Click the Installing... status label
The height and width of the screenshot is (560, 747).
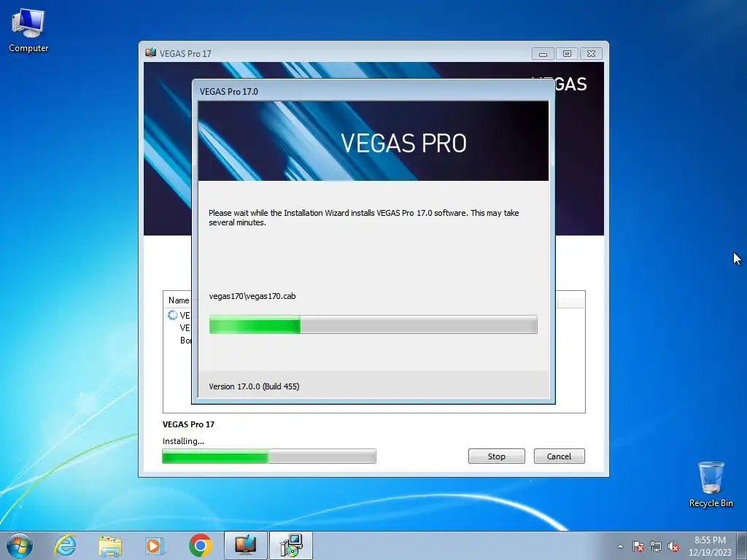pyautogui.click(x=183, y=441)
